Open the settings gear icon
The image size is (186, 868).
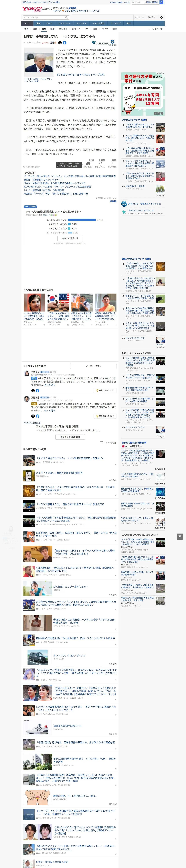161,18
